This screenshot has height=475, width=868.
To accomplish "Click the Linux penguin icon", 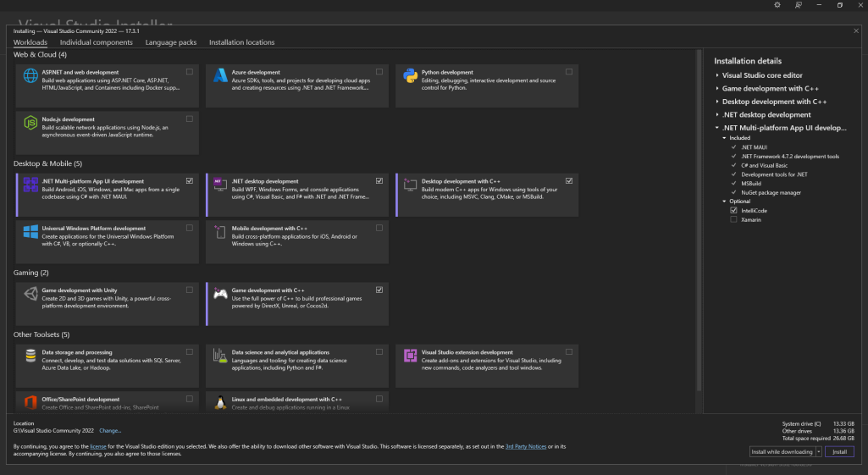I will [x=220, y=402].
